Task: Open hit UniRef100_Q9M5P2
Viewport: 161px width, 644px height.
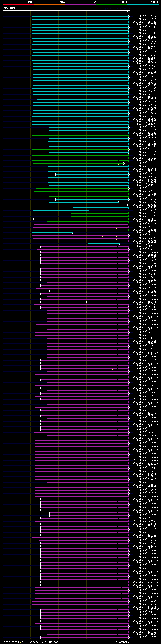Action: [x=144, y=16]
